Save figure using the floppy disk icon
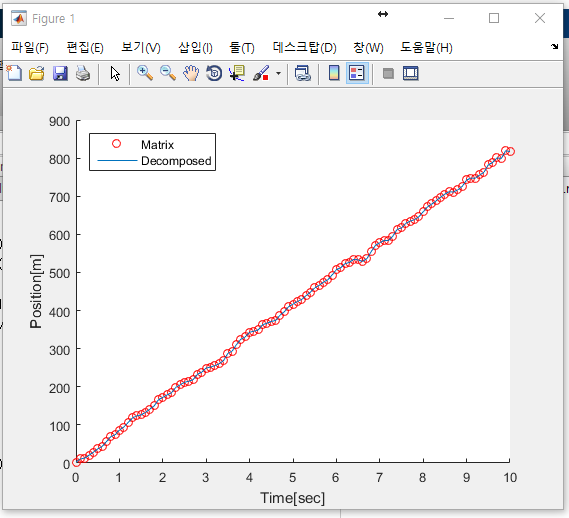The image size is (569, 518). (x=60, y=73)
